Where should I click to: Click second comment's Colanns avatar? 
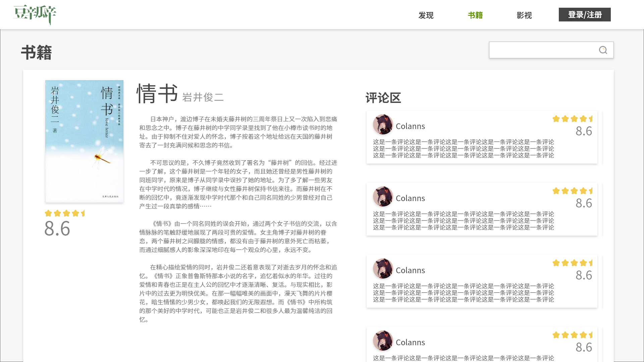[383, 196]
